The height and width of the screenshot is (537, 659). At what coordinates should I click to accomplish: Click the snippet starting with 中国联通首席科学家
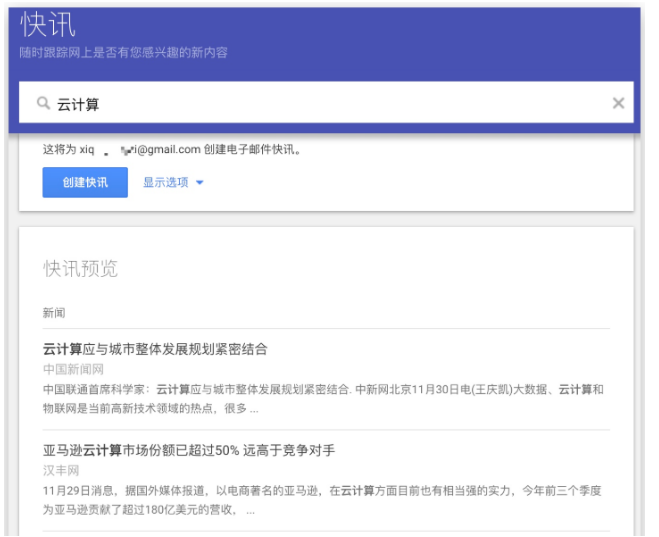tap(322, 398)
